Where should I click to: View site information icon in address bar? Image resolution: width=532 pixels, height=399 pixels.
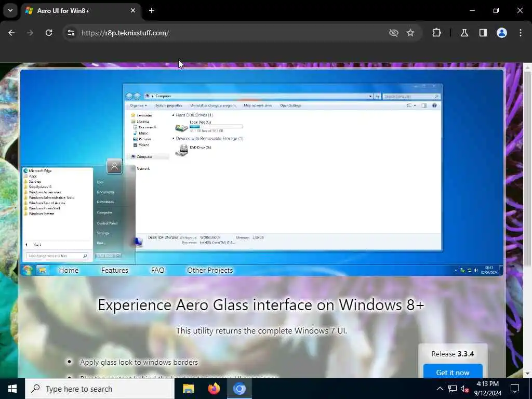coord(71,33)
